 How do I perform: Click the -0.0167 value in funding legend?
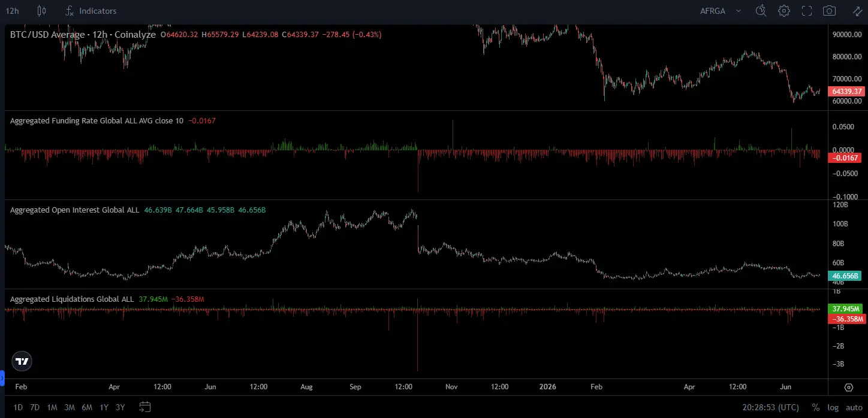click(x=202, y=120)
